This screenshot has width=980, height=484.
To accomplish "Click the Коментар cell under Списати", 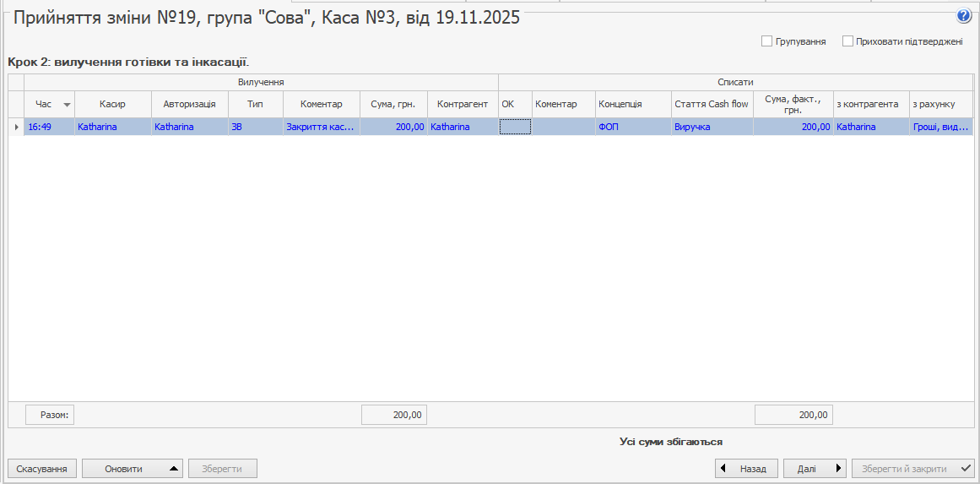I will coord(563,127).
